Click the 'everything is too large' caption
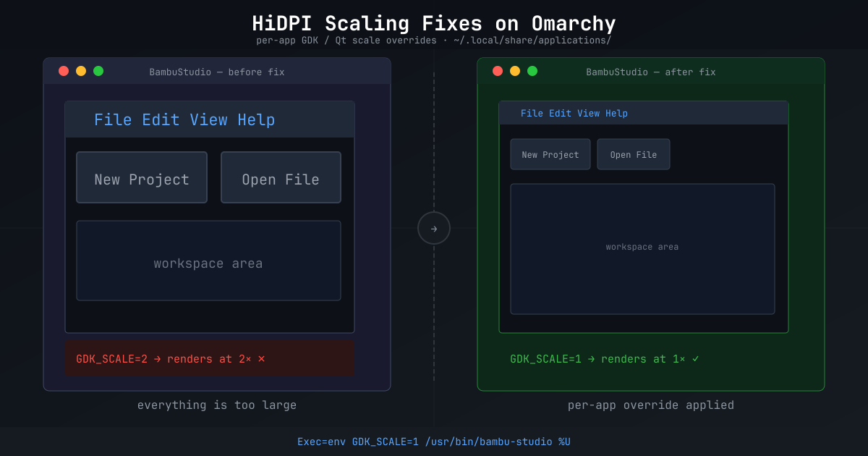Viewport: 868px width, 456px height. point(217,405)
